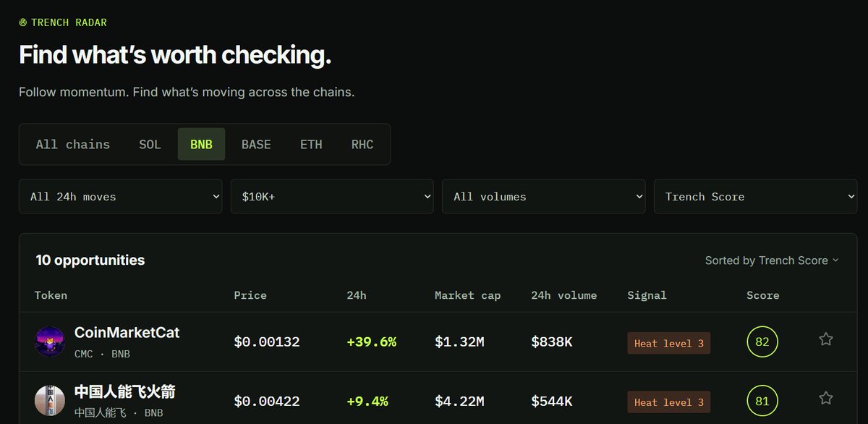The image size is (868, 424).
Task: Open the Trench Score sort dropdown
Action: tap(755, 196)
